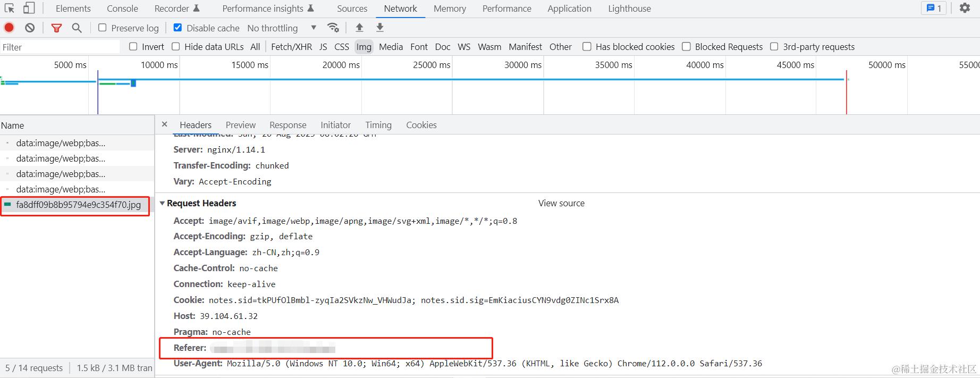This screenshot has height=378, width=980.
Task: Open network conditions wifi icon
Action: click(333, 28)
